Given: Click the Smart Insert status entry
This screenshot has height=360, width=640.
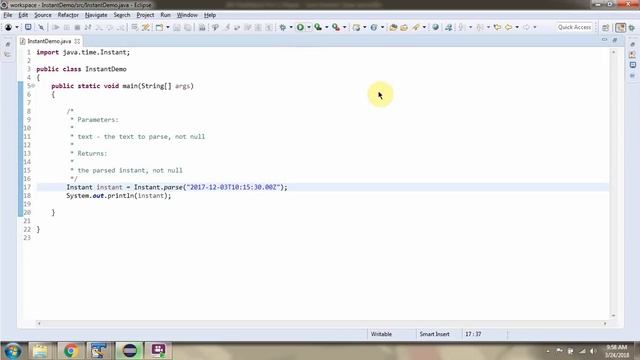Looking at the screenshot, I should click(434, 334).
